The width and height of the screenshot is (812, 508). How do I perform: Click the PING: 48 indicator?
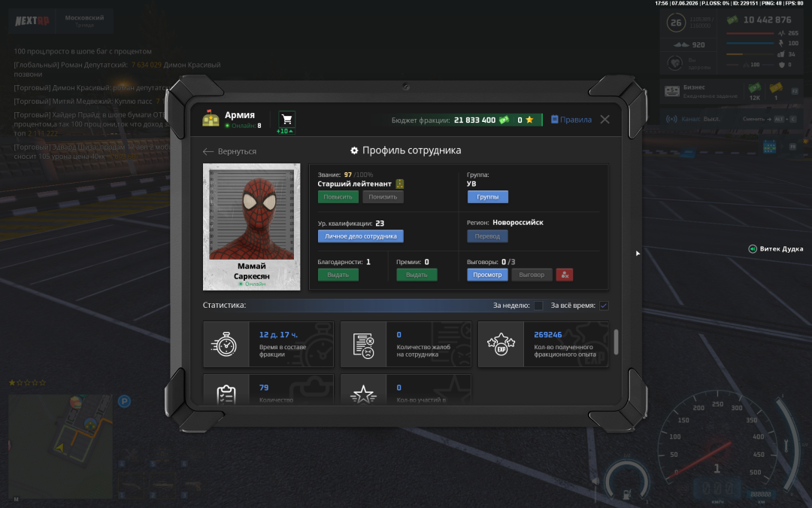[x=771, y=3]
